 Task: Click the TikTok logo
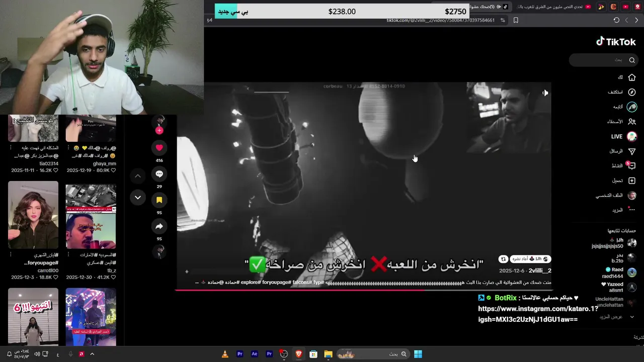click(x=616, y=42)
